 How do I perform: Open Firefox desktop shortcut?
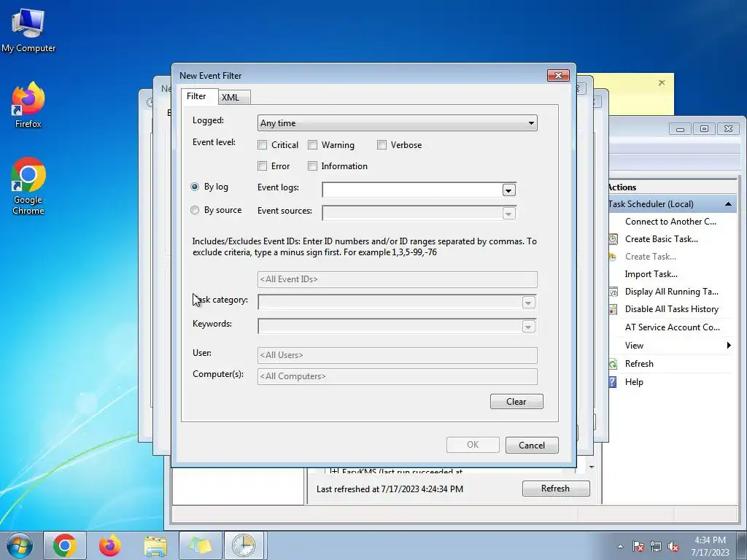pos(28,105)
